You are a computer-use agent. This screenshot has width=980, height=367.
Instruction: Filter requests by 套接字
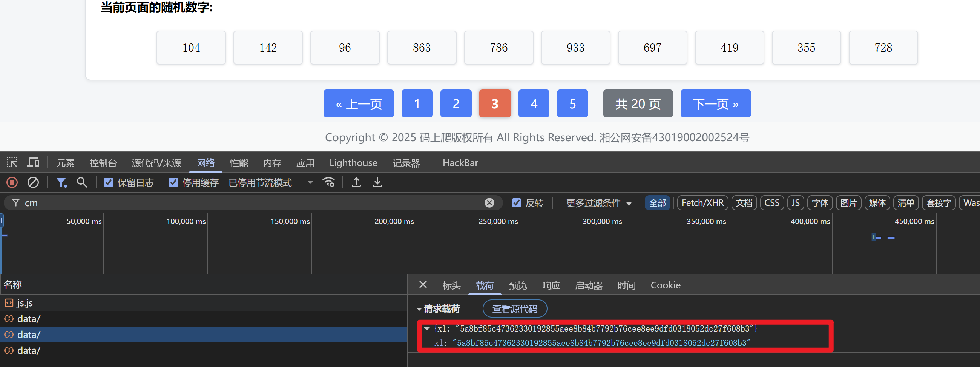939,203
